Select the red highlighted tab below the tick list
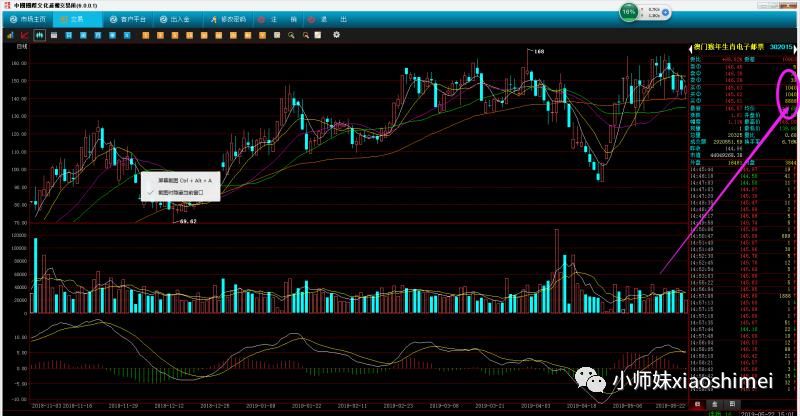This screenshot has height=416, width=800. coord(697,404)
